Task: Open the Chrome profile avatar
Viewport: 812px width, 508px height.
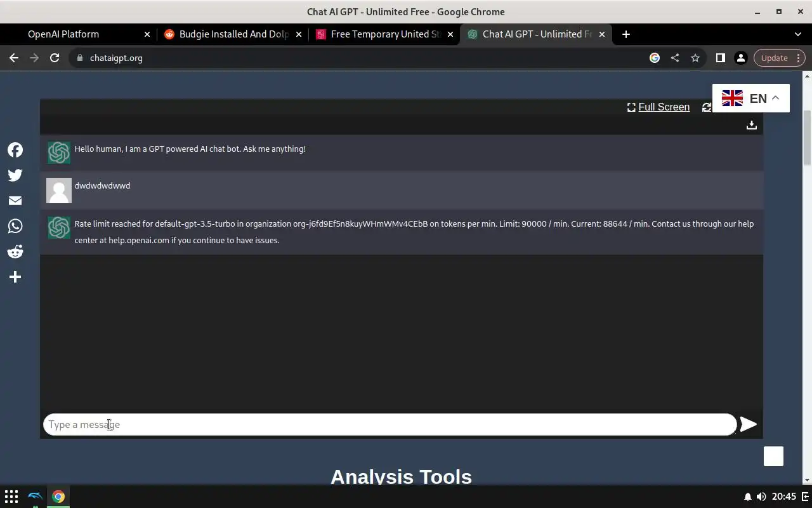Action: [740, 58]
